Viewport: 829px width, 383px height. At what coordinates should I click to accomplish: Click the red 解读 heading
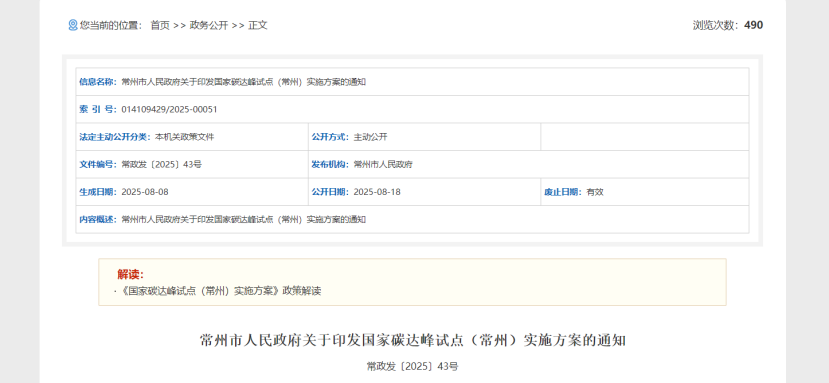pos(131,274)
